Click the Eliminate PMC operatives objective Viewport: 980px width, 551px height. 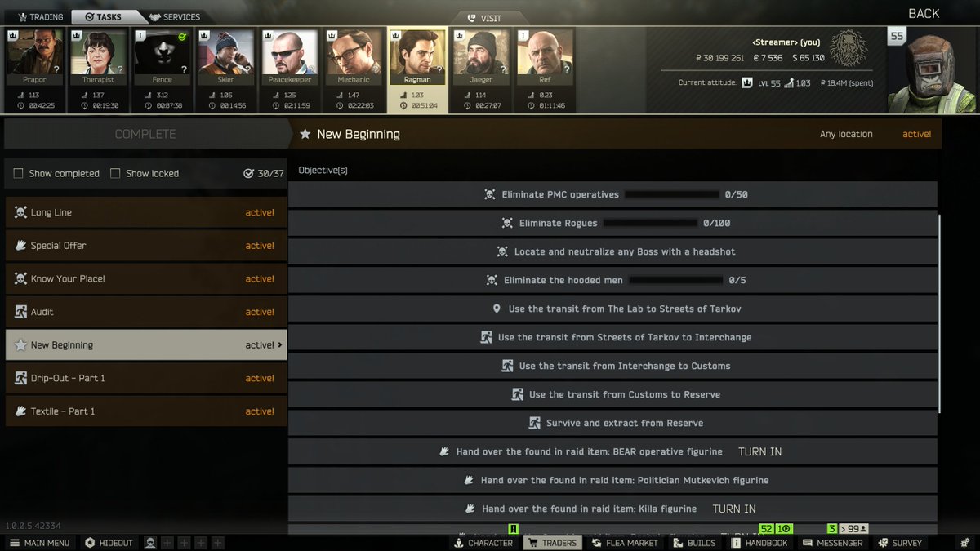click(612, 194)
